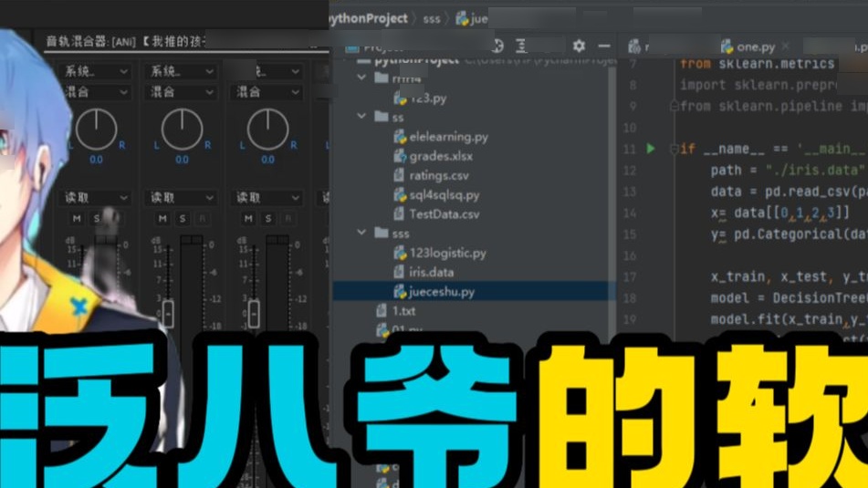This screenshot has width=868, height=488.
Task: Switch to the one.py editor tab
Action: click(x=755, y=47)
